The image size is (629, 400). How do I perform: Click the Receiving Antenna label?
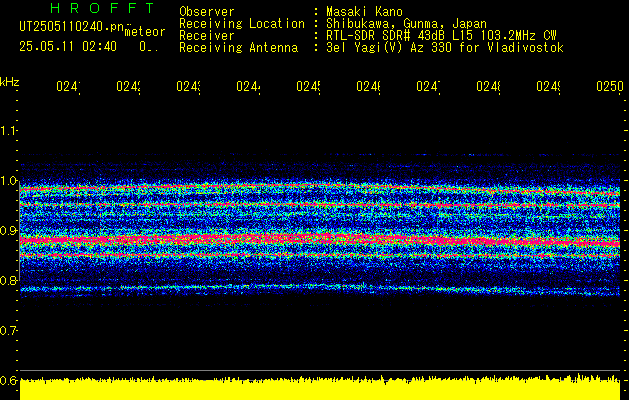(239, 48)
